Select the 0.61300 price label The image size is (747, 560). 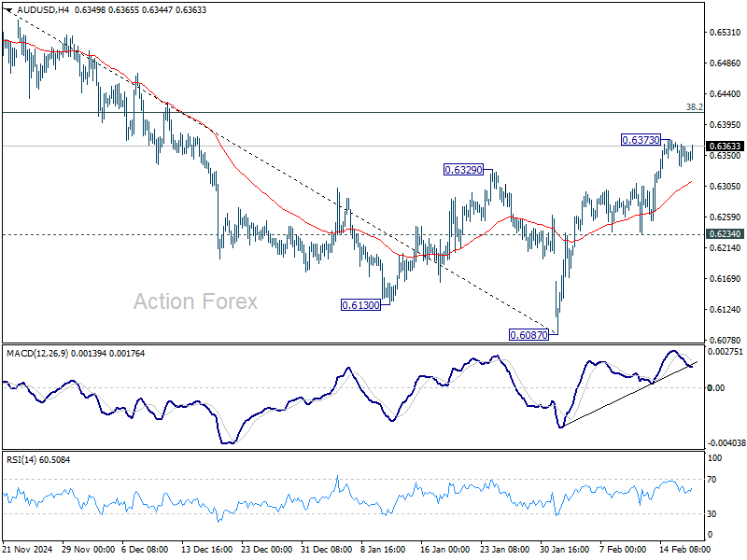click(361, 305)
